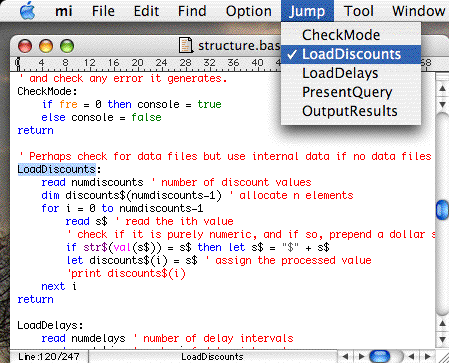Click the highlighted LoadDiscounts label in code
The height and width of the screenshot is (363, 449).
[57, 169]
